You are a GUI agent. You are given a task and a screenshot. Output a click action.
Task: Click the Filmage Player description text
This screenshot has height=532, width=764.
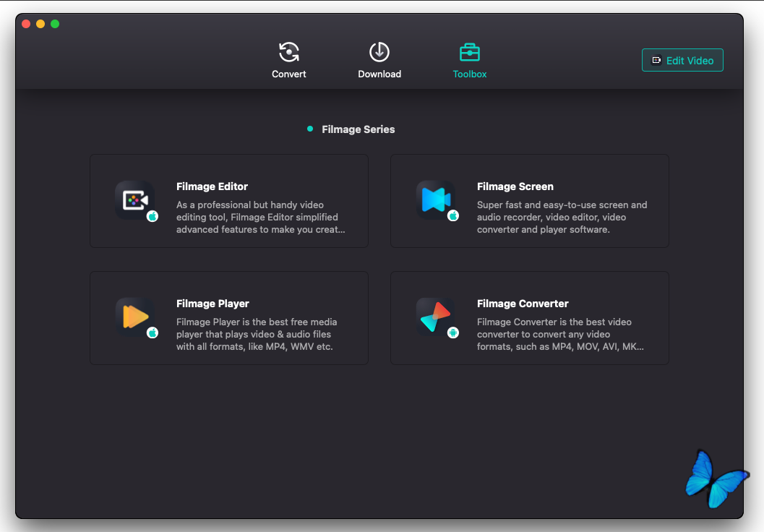pos(257,334)
